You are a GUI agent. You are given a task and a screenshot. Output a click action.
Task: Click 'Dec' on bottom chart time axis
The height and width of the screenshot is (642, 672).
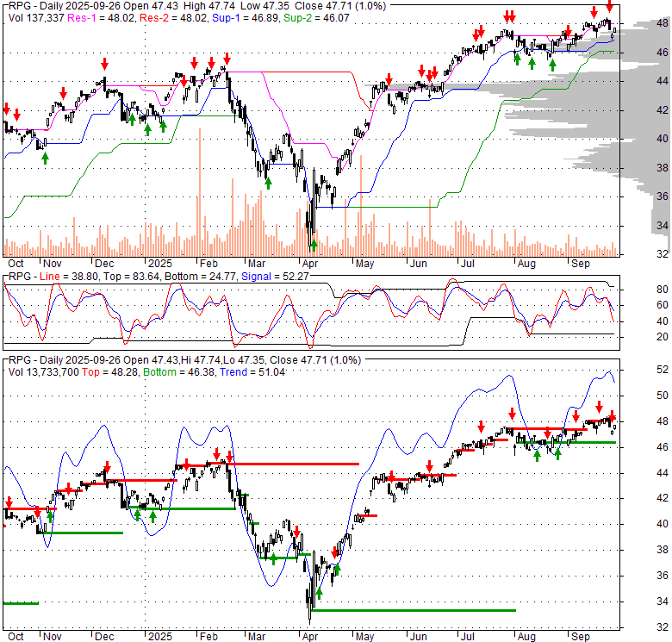[x=104, y=637]
